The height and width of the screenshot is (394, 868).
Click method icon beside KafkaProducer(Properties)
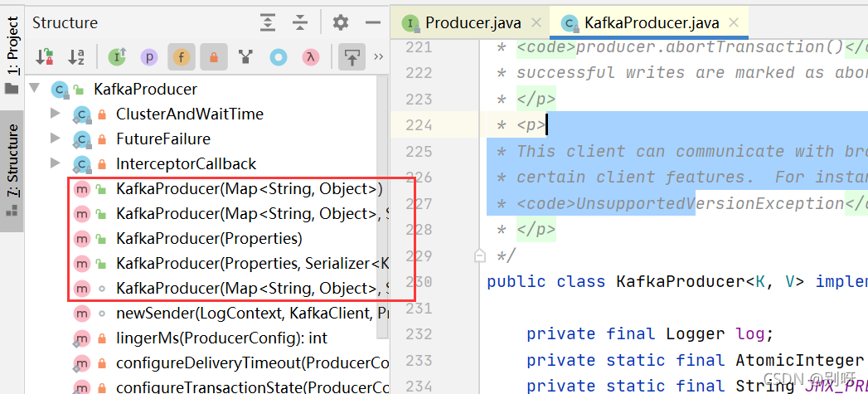[82, 239]
